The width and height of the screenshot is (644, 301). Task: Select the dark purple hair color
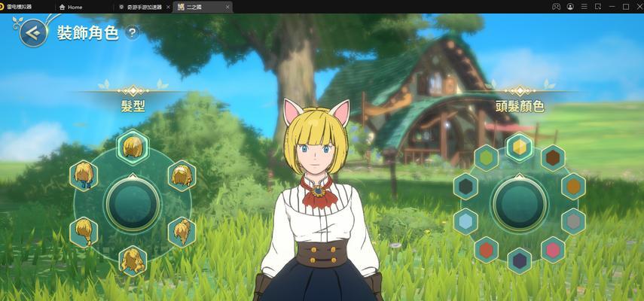(x=520, y=261)
